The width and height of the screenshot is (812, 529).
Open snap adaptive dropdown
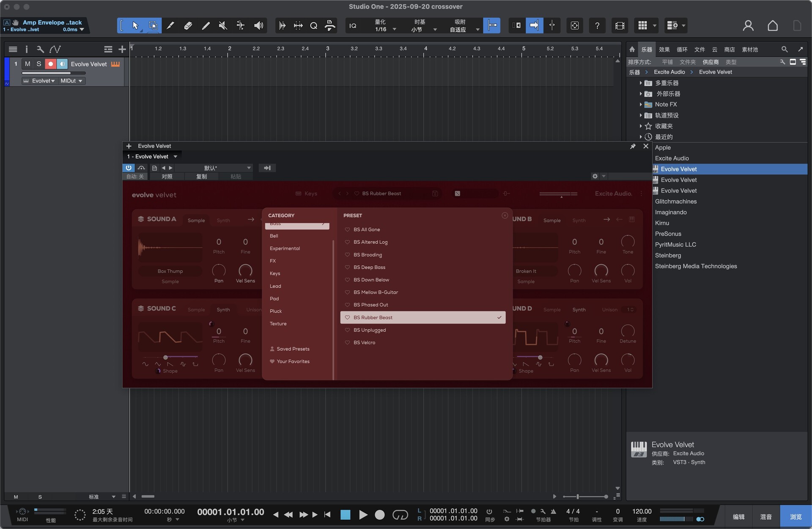click(464, 29)
